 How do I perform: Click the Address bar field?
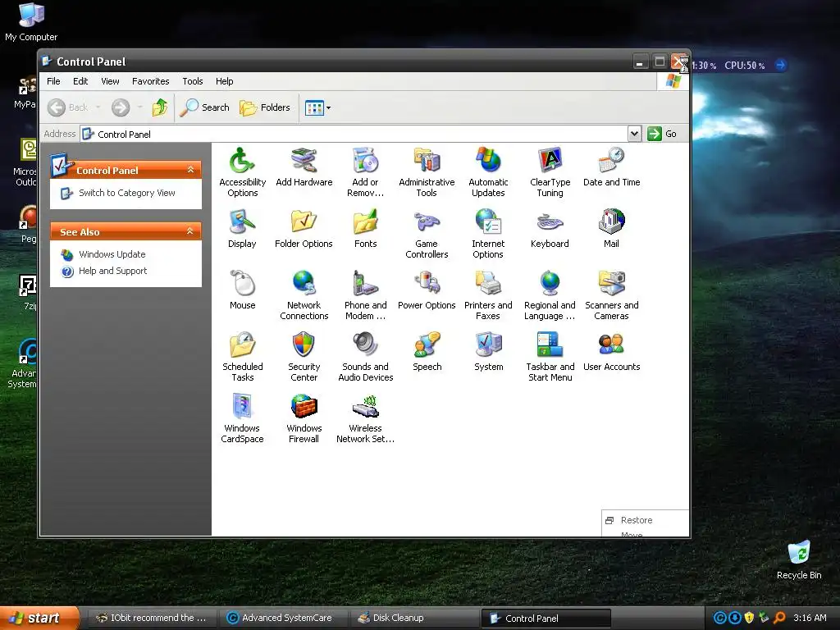click(360, 134)
